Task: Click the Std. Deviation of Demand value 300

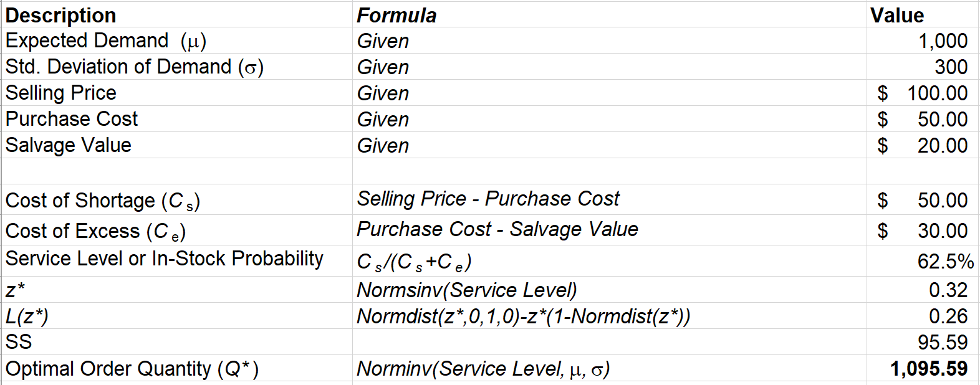Action: 923,67
